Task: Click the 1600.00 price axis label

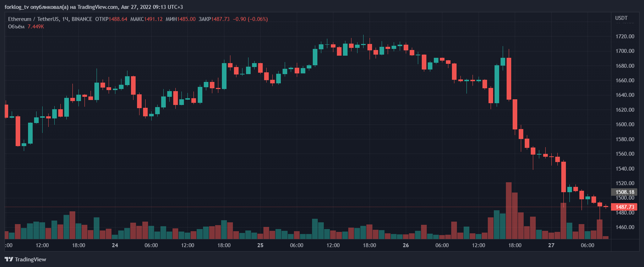Action: [624, 124]
